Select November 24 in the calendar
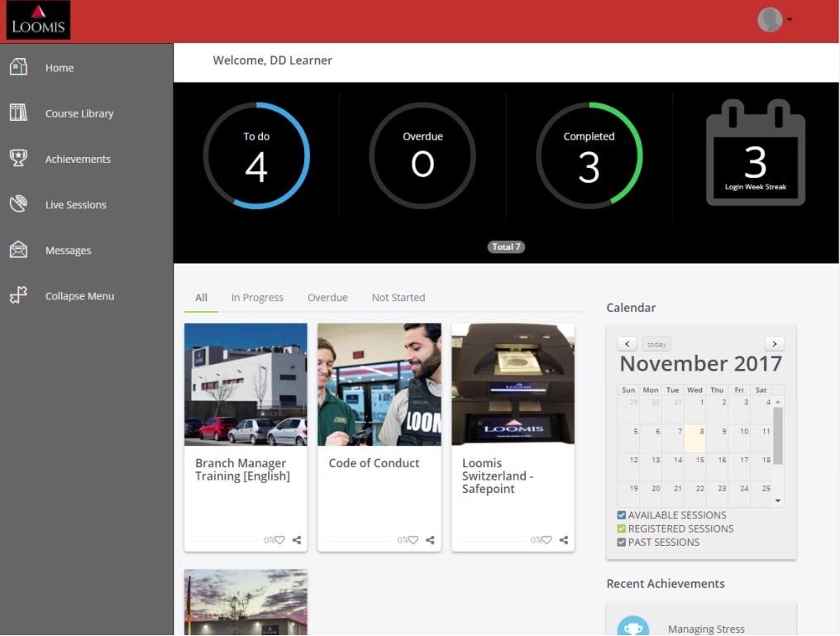The image size is (840, 636). click(x=739, y=495)
